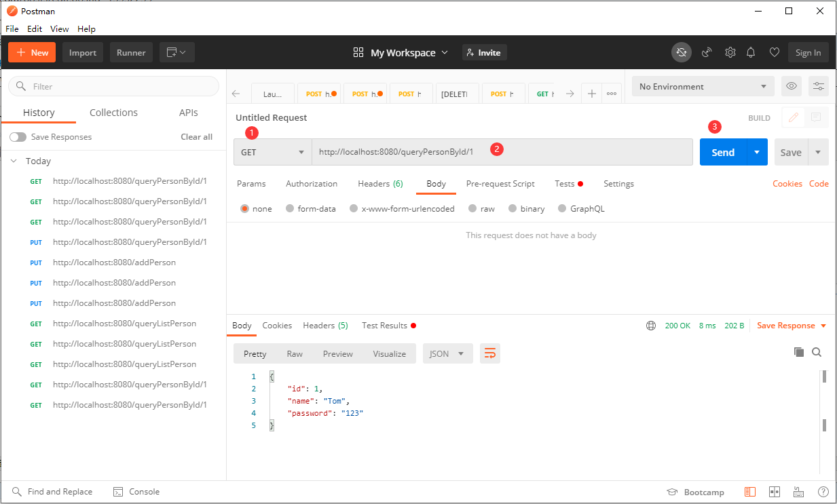Open Find and Replace from status bar

(52, 492)
